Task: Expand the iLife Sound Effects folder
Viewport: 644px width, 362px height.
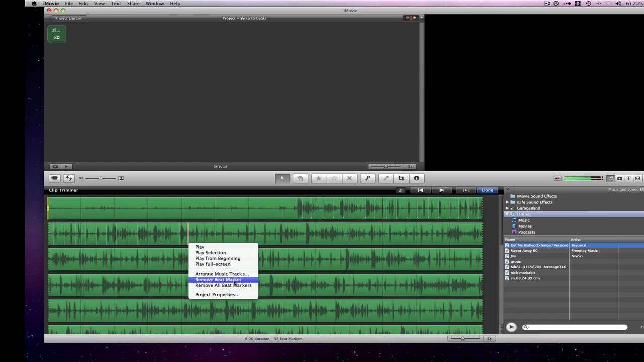Action: coord(507,202)
